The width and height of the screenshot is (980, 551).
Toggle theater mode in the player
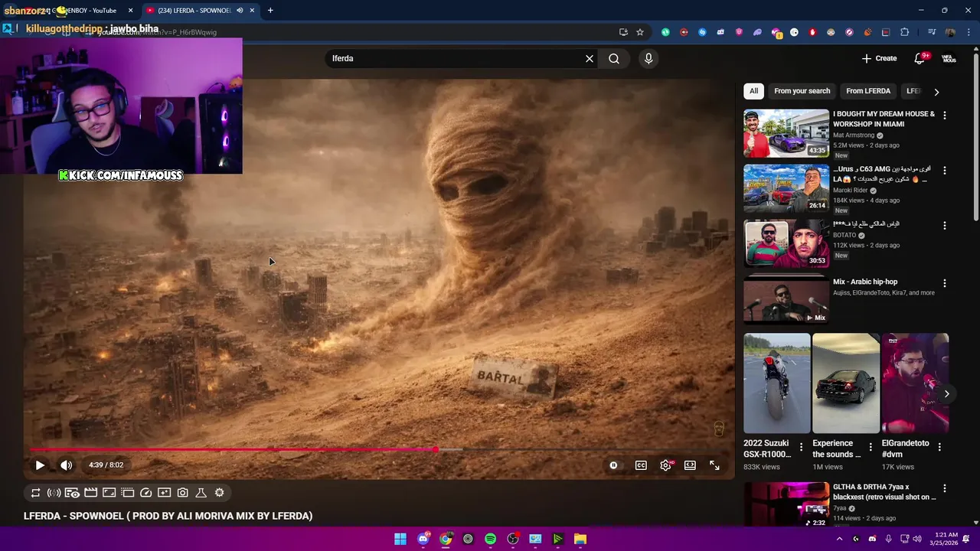(690, 465)
